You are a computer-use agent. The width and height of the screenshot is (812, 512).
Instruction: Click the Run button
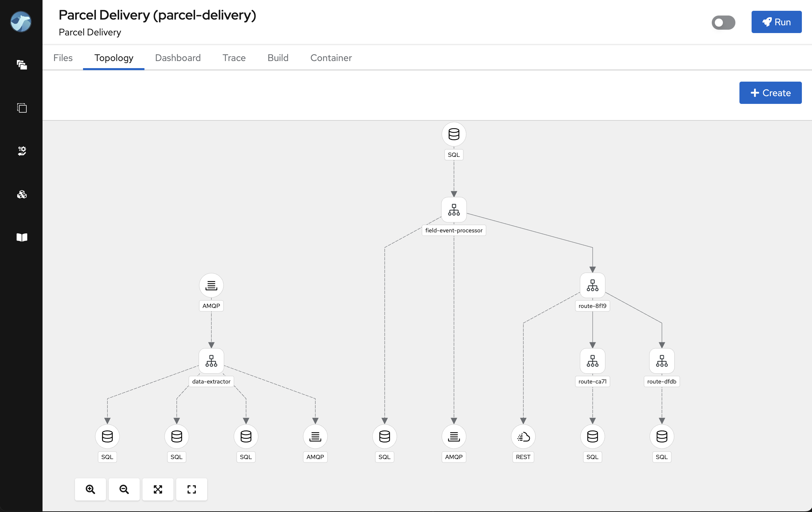point(777,22)
